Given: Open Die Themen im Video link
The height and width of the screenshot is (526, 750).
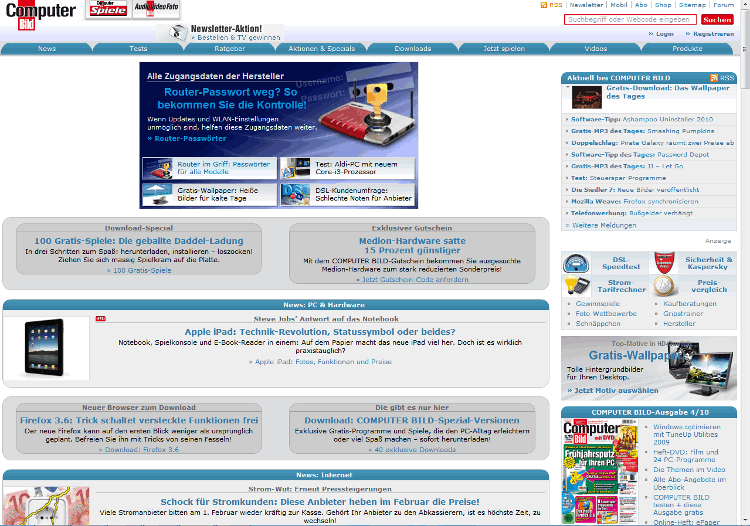Looking at the screenshot, I should [x=689, y=470].
